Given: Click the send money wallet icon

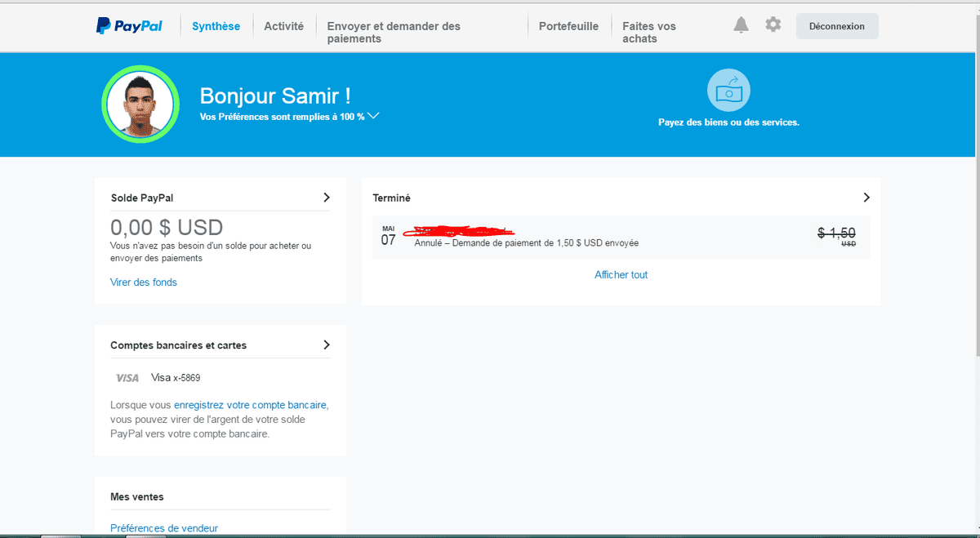Looking at the screenshot, I should coord(728,91).
